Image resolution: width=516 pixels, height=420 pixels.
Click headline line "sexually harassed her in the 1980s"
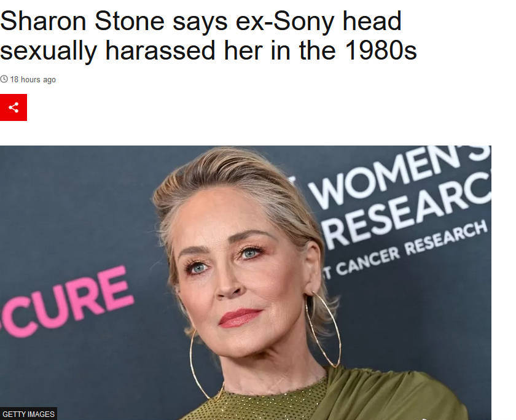coord(208,50)
